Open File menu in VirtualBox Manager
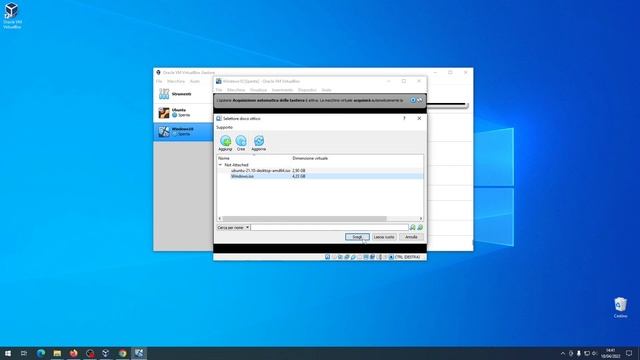Viewport: 640px width, 360px height. 159,82
